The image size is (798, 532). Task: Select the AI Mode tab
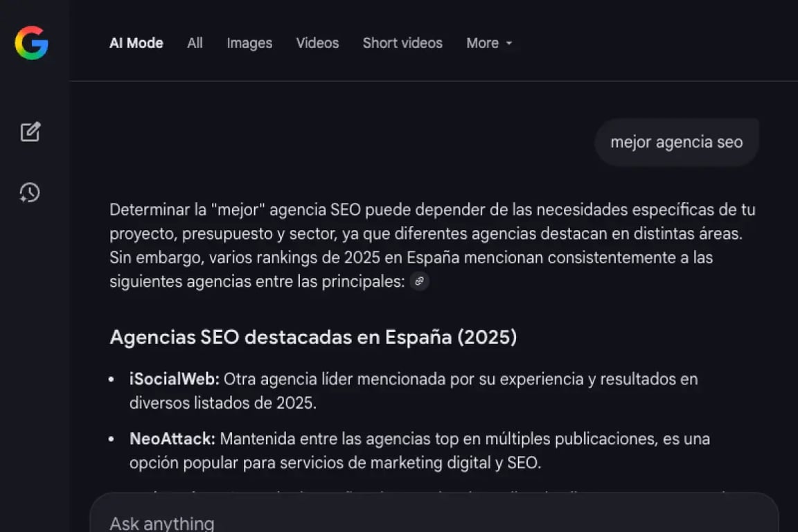(x=136, y=43)
